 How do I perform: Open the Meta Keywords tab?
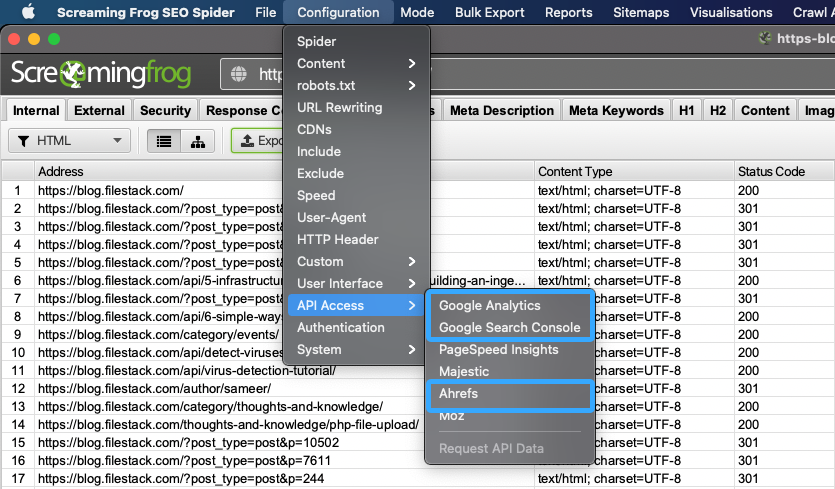(616, 110)
